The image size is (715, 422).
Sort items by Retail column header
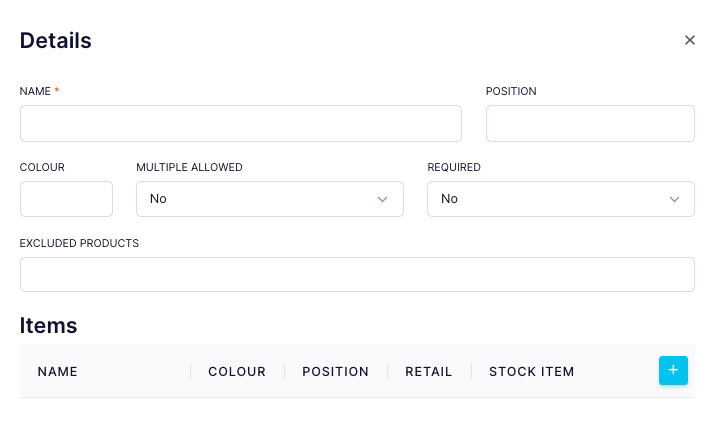point(429,371)
